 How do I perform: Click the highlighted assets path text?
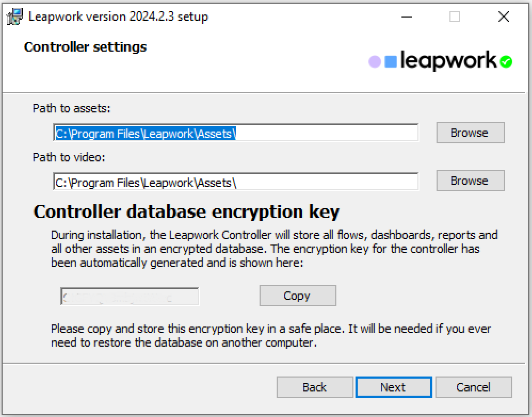(x=144, y=133)
